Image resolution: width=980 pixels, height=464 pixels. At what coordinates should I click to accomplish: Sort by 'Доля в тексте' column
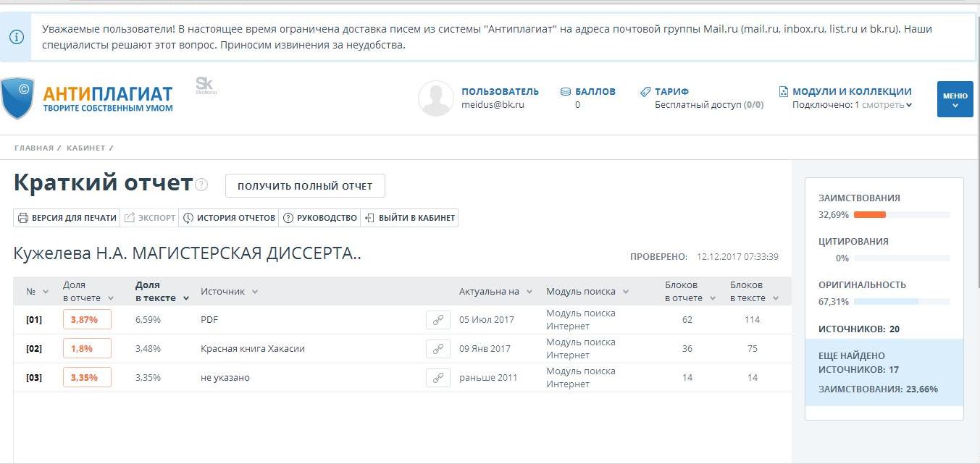pyautogui.click(x=162, y=291)
